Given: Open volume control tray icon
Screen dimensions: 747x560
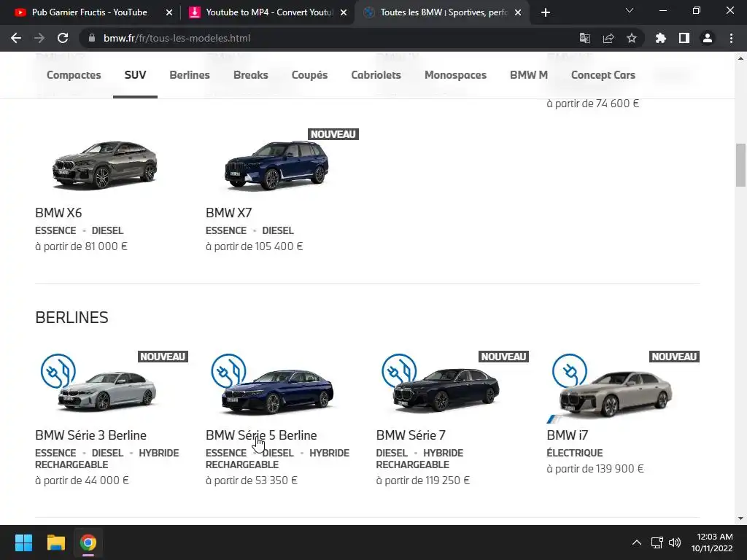Looking at the screenshot, I should (675, 542).
